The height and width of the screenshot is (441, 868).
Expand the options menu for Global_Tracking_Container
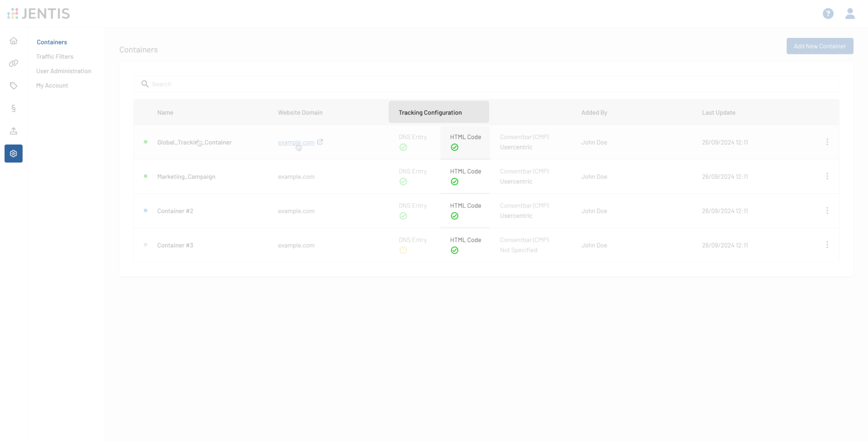(x=827, y=142)
